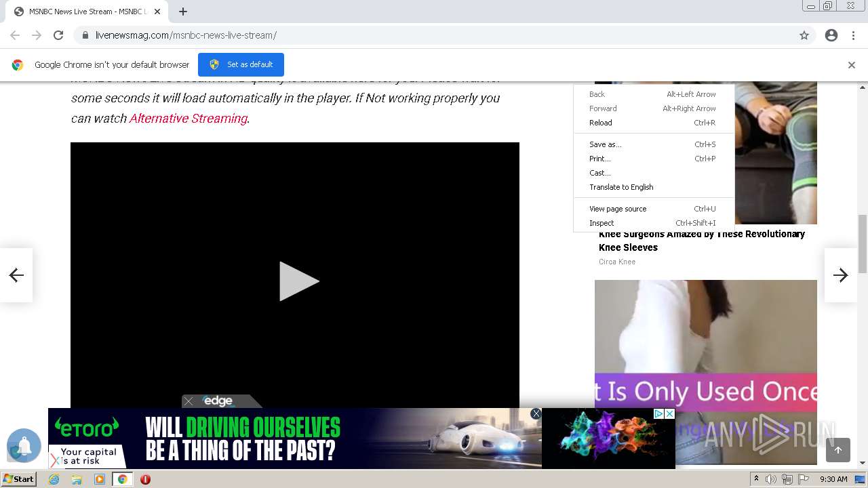Click the colorful abstract ad image
Screen dimensions: 868x488
click(x=608, y=438)
